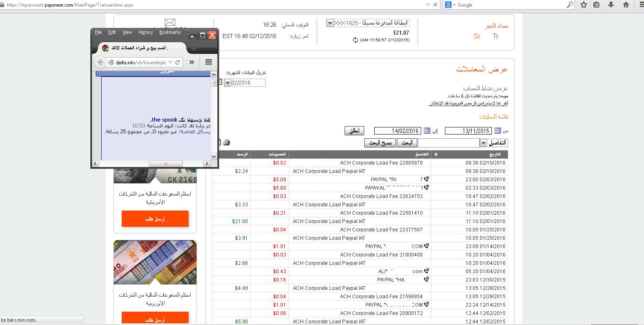Click the $9.16 debit amount
Screen dimensions: 644x325
pos(280,279)
